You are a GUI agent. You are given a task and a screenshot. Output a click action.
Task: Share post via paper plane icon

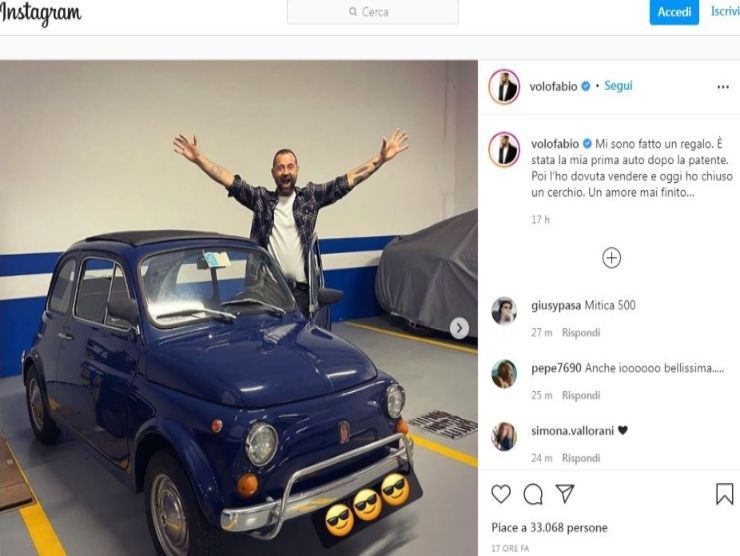[565, 493]
